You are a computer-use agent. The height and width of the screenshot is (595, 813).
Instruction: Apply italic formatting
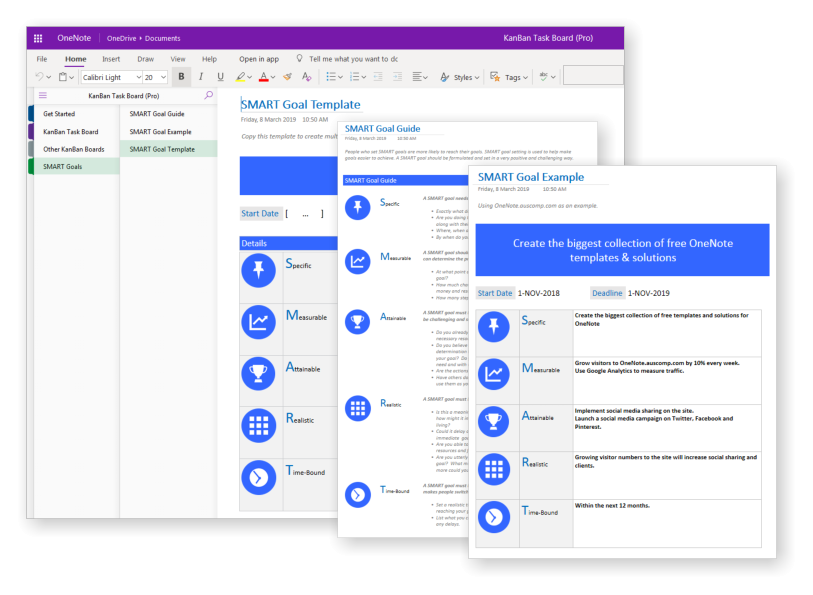tap(201, 75)
